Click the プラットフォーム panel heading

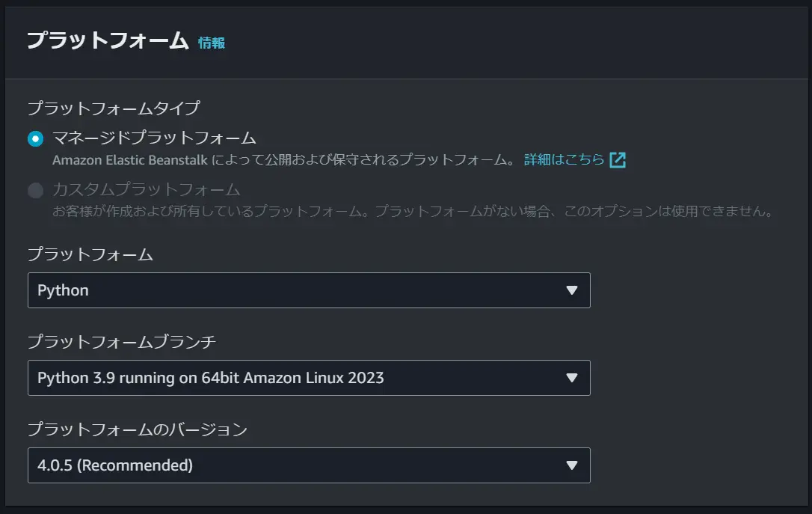point(108,40)
